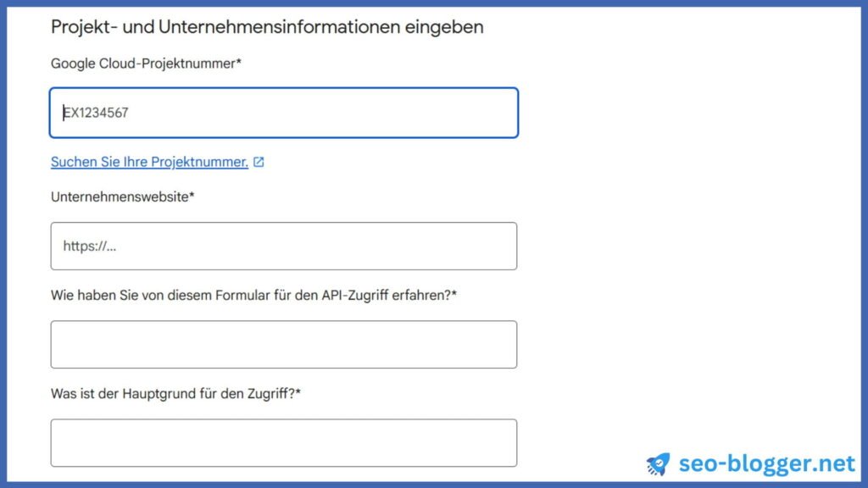This screenshot has height=488, width=868.
Task: Click the seo-blogger rocket logo icon
Action: [658, 463]
